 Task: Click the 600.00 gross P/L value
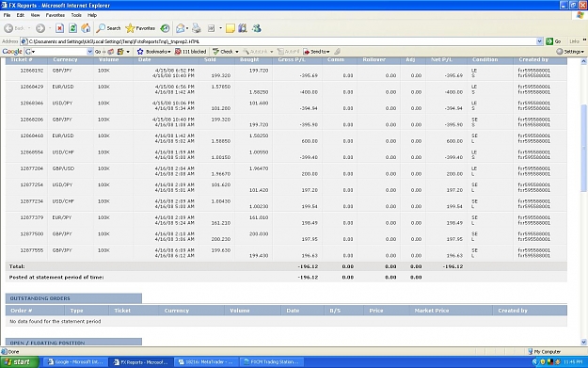click(310, 141)
